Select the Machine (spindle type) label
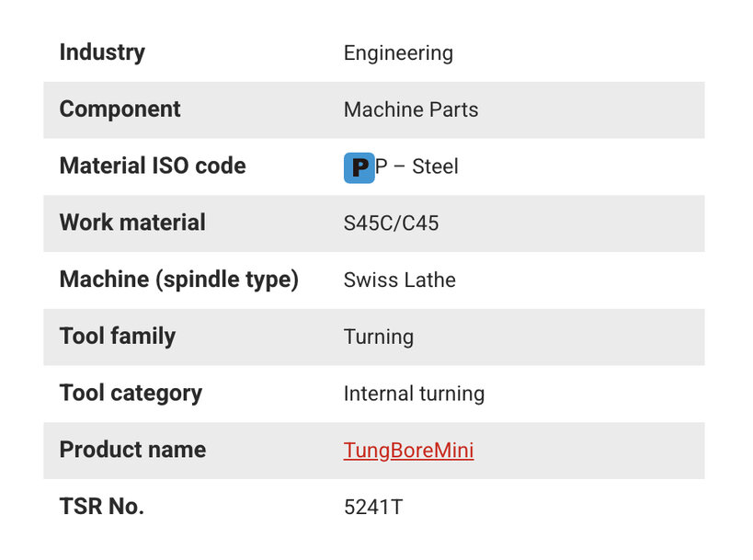The image size is (753, 560). 179,280
